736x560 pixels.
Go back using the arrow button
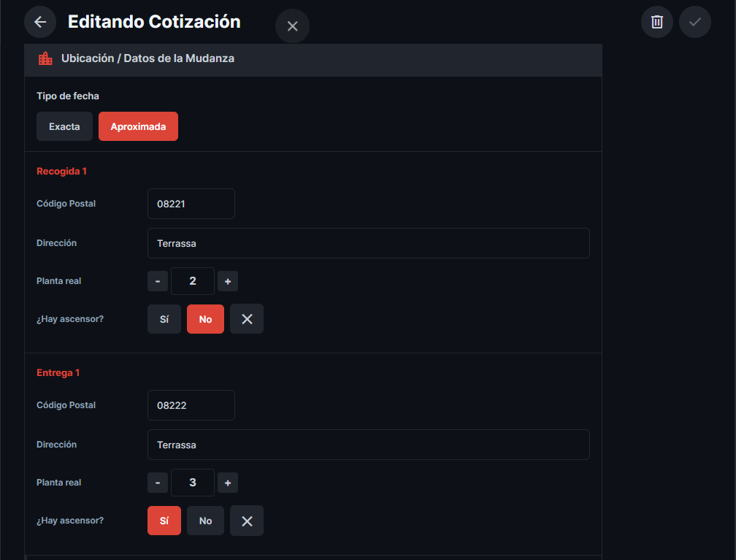click(40, 22)
